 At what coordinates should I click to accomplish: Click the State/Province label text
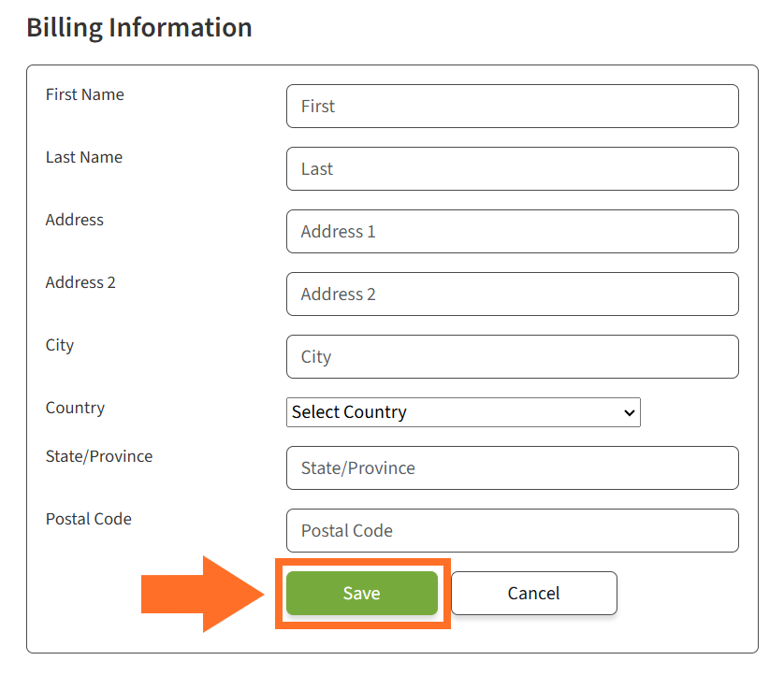(x=98, y=456)
